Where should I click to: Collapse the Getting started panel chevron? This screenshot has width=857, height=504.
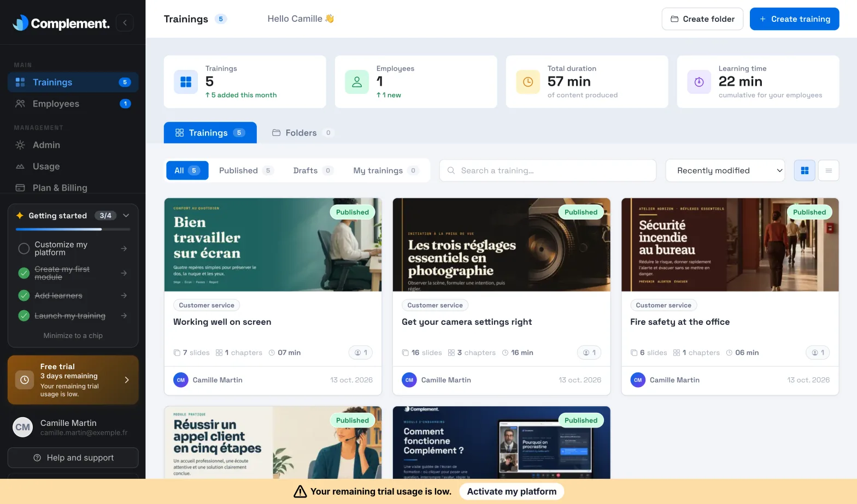[126, 216]
